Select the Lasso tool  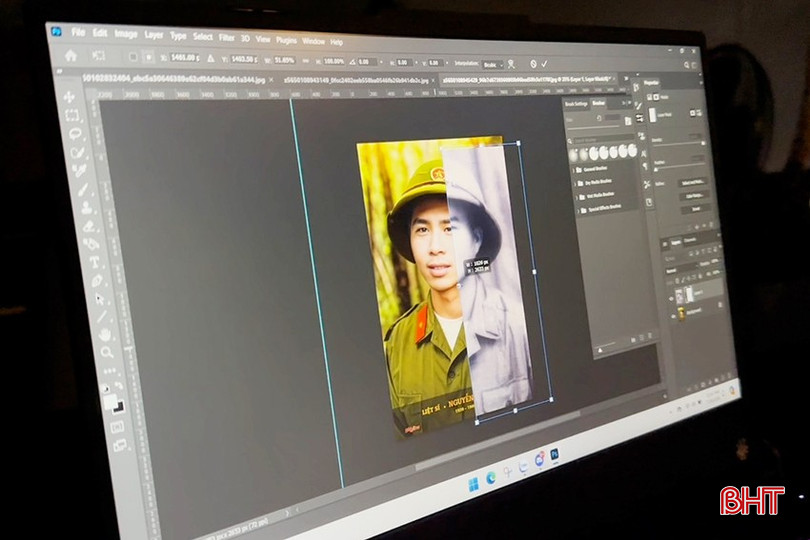click(75, 134)
